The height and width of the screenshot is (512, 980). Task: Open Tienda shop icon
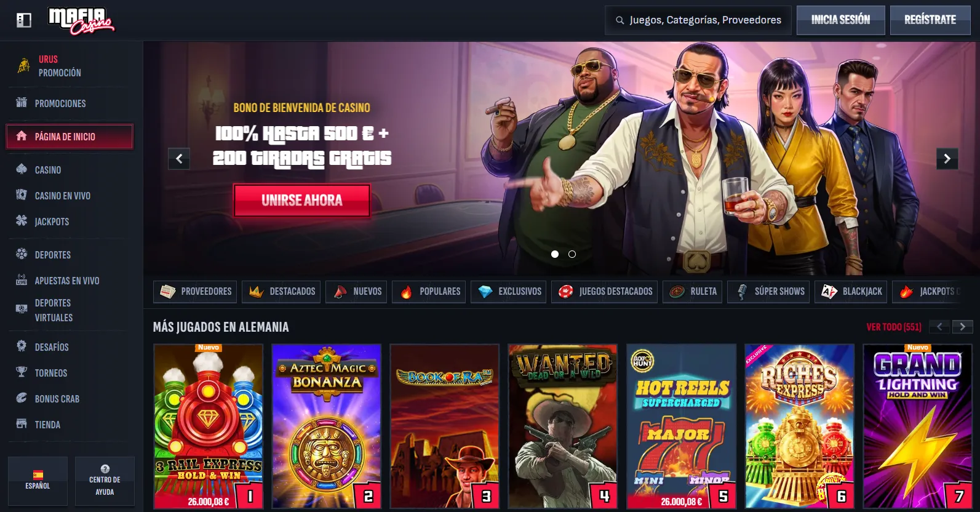pyautogui.click(x=22, y=424)
